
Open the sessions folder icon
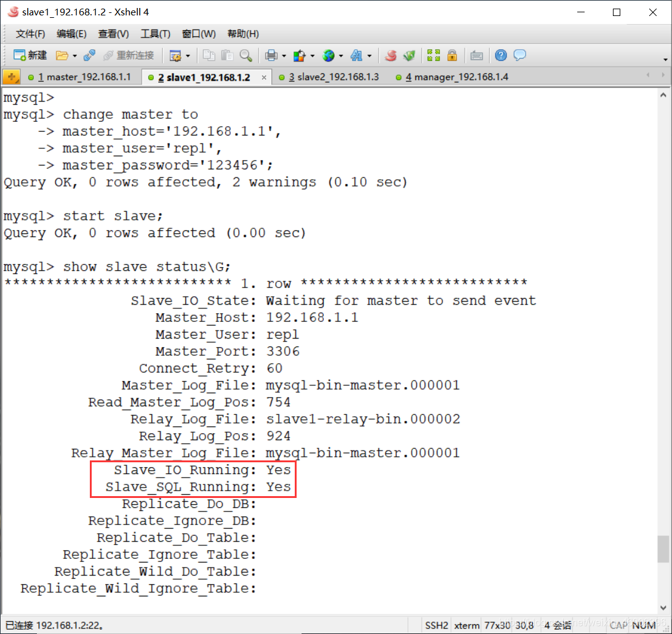(x=62, y=55)
